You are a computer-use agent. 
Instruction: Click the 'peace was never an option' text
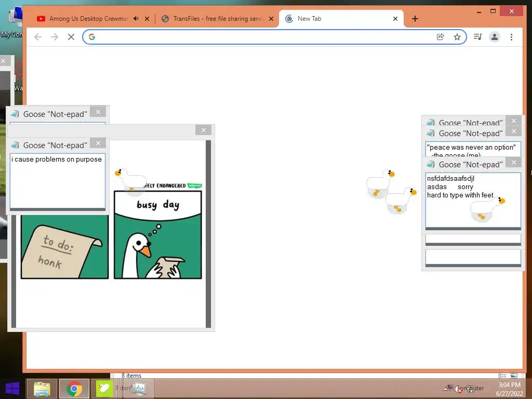pos(471,147)
